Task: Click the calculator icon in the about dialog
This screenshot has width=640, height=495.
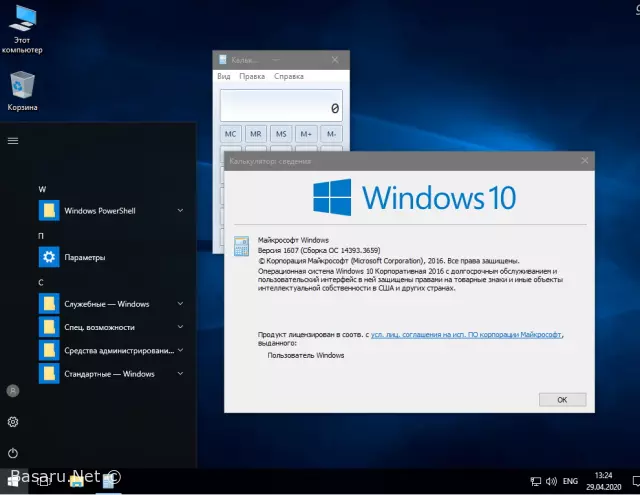Action: tap(241, 246)
